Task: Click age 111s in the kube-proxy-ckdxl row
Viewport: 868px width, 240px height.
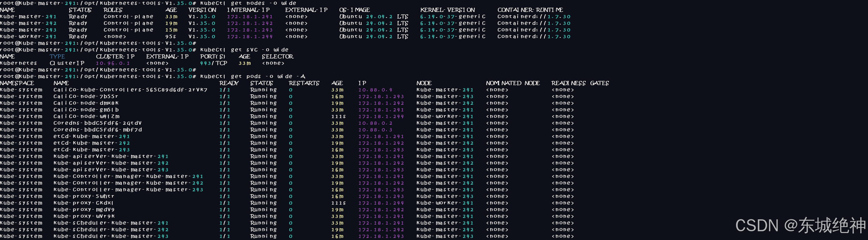Action: (338, 203)
